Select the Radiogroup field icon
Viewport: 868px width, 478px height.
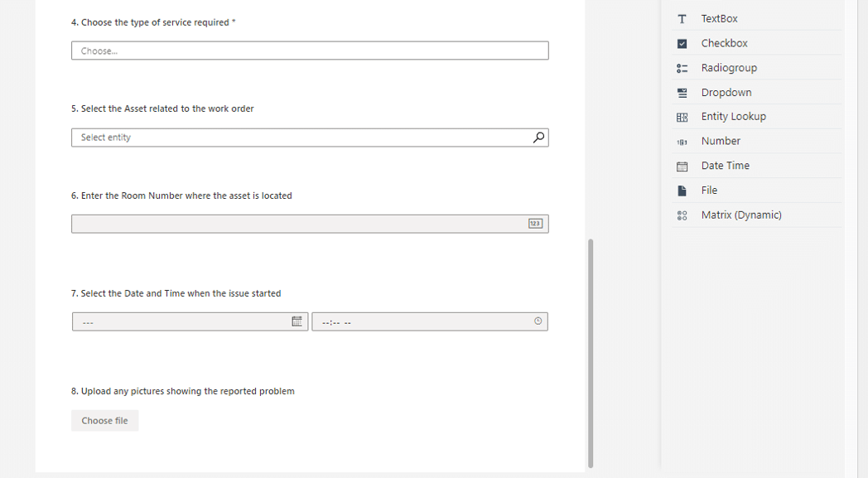pyautogui.click(x=682, y=67)
